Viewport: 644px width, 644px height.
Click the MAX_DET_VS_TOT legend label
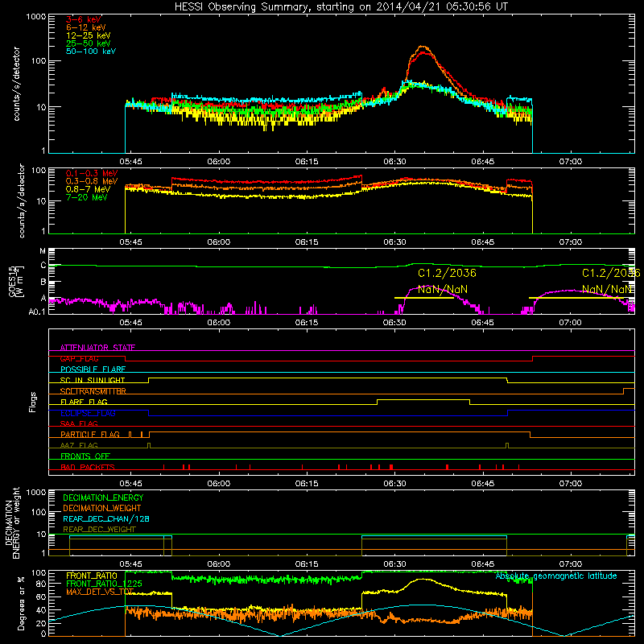point(100,592)
